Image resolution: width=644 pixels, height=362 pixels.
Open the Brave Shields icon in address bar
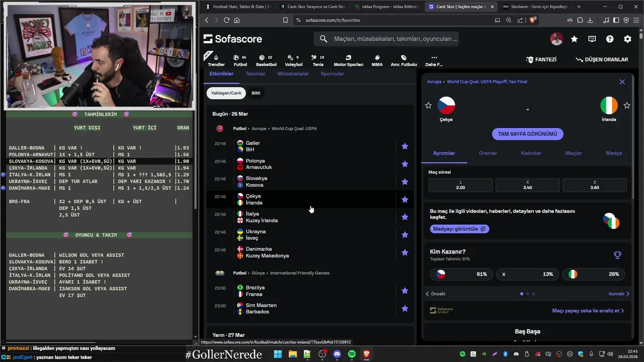click(x=533, y=20)
